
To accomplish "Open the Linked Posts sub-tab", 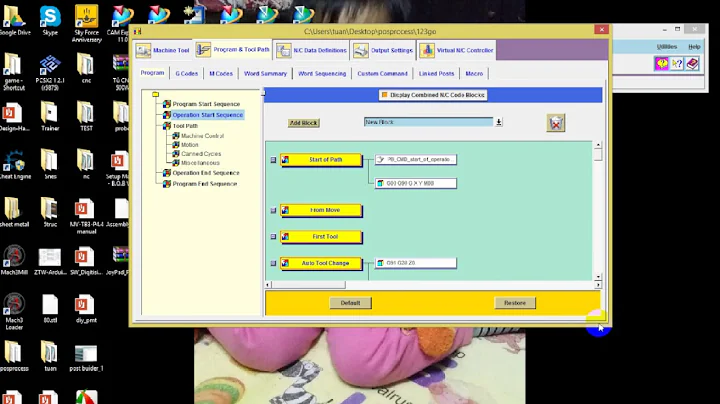I will pos(436,73).
